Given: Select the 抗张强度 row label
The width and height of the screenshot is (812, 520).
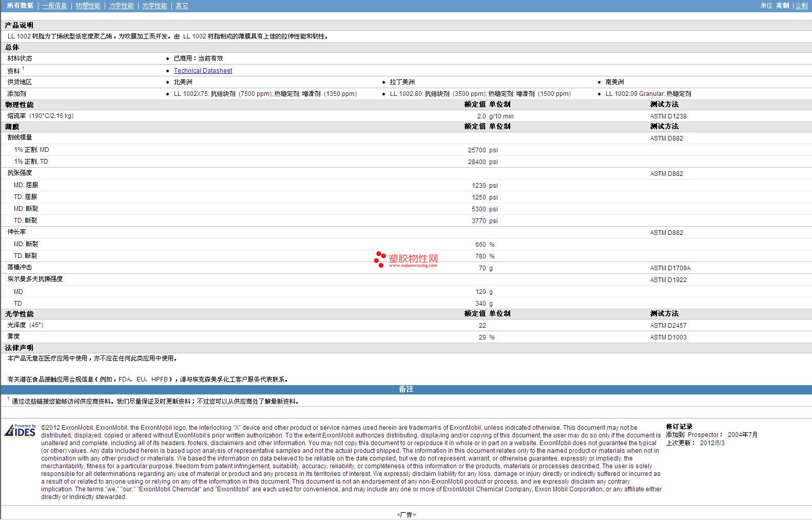Looking at the screenshot, I should pos(20,173).
